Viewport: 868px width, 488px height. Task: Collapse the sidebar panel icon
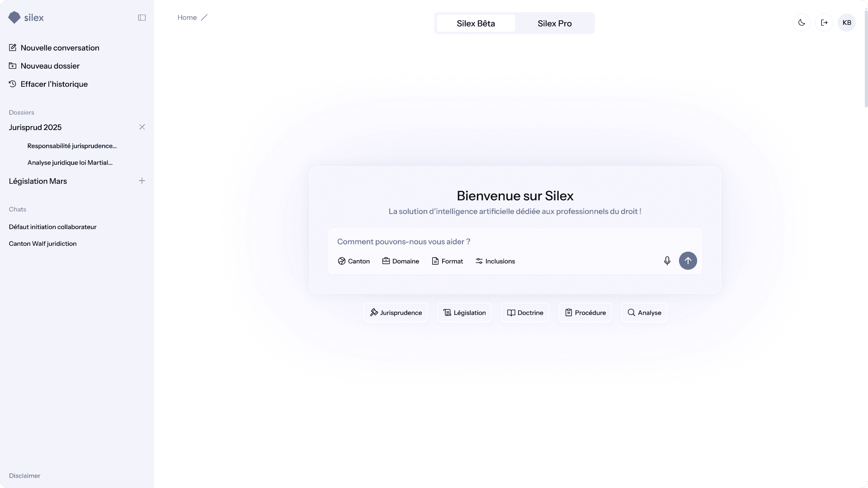(x=142, y=18)
